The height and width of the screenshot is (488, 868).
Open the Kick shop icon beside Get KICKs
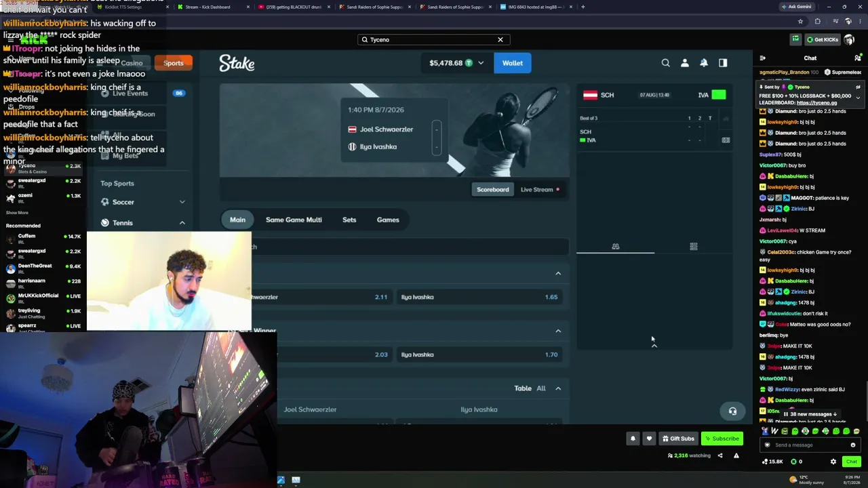(x=795, y=39)
